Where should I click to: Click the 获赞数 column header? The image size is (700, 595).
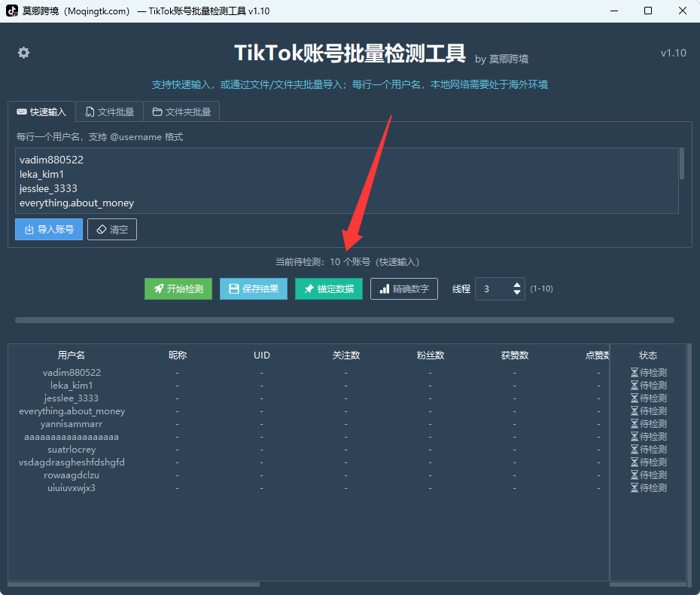515,355
